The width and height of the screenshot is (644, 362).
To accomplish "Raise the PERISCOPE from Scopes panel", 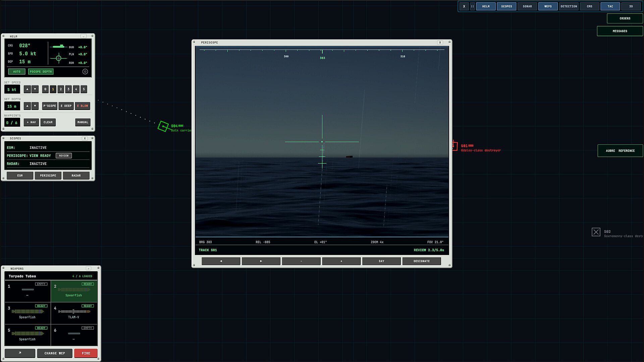I will (48, 176).
